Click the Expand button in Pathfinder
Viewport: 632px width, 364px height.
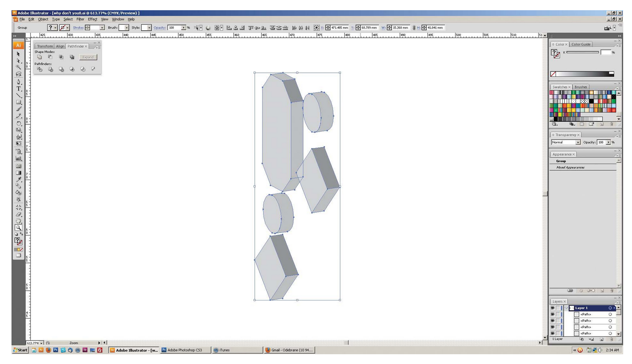pyautogui.click(x=88, y=57)
